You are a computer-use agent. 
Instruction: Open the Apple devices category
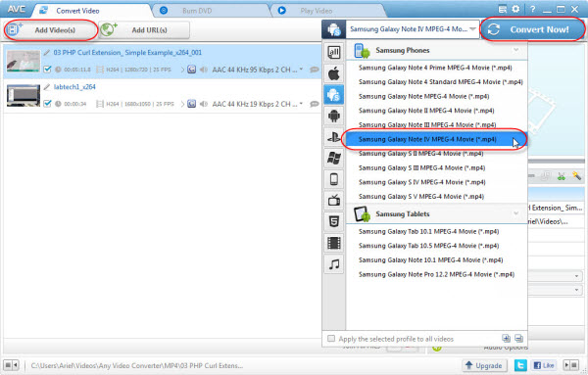(334, 73)
